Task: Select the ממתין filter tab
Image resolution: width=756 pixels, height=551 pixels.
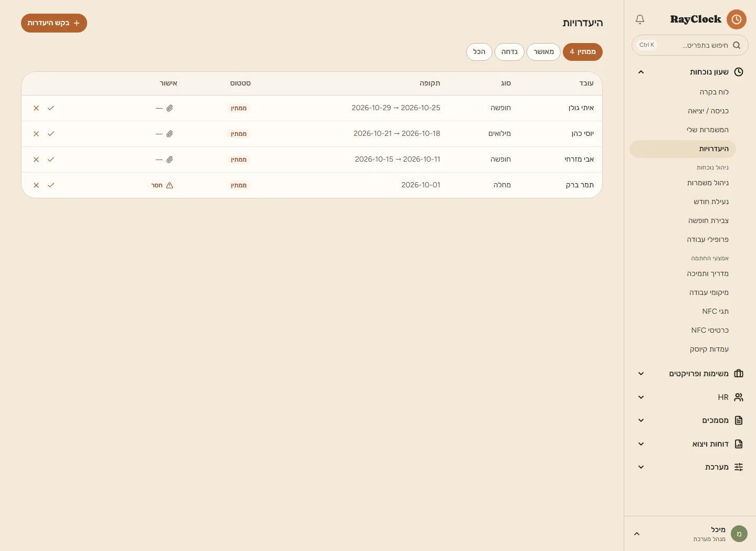Action: coord(583,52)
